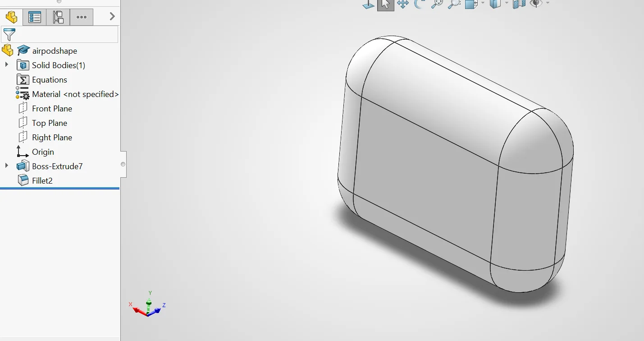Open the FeatureManager design tree tab

[11, 17]
